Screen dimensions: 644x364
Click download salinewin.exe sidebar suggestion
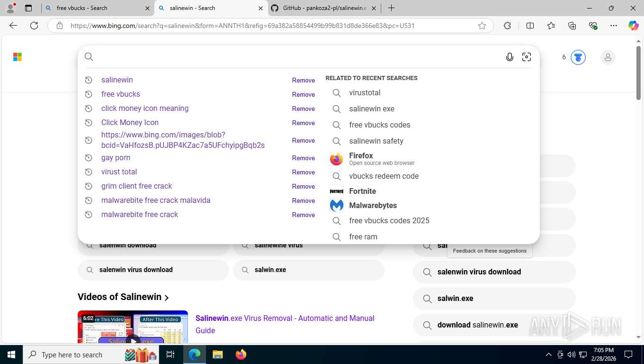click(494, 325)
